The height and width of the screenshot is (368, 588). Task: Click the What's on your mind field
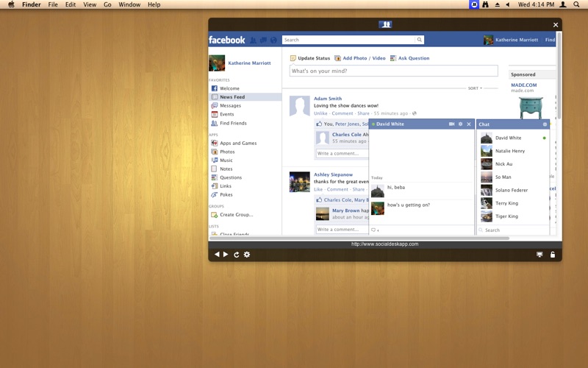pos(393,71)
